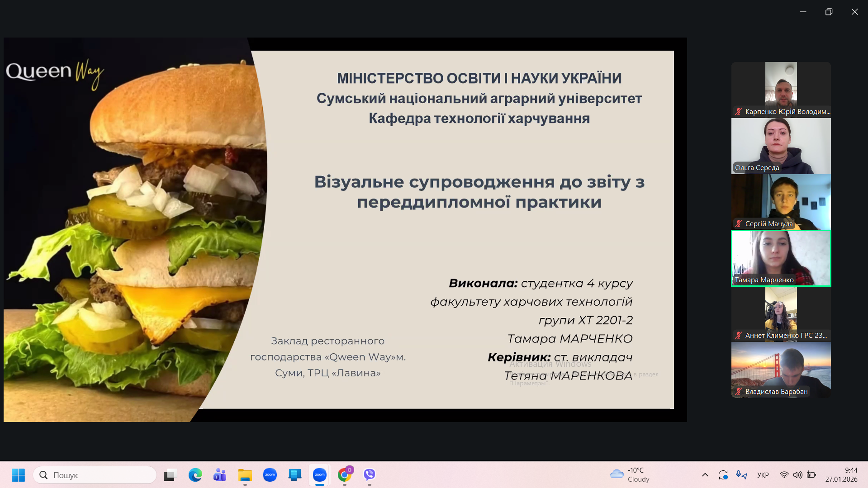
Task: Open Viber from the taskbar
Action: click(370, 475)
